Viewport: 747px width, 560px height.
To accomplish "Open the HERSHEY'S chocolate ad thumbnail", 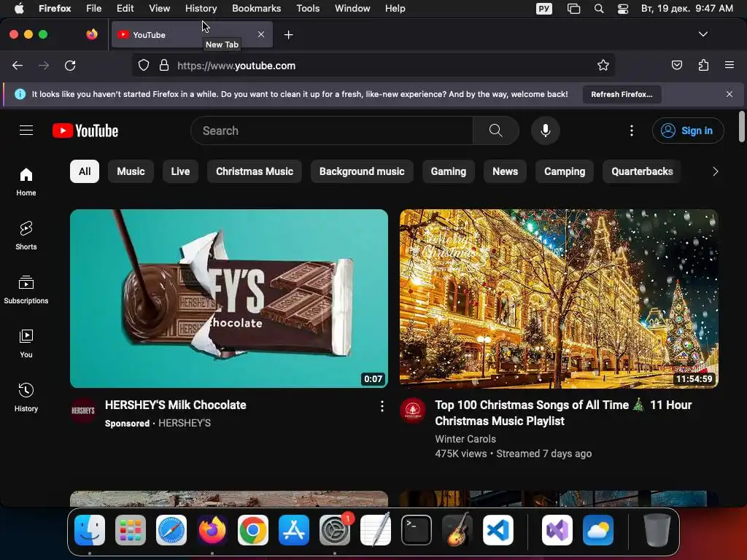I will tap(228, 298).
